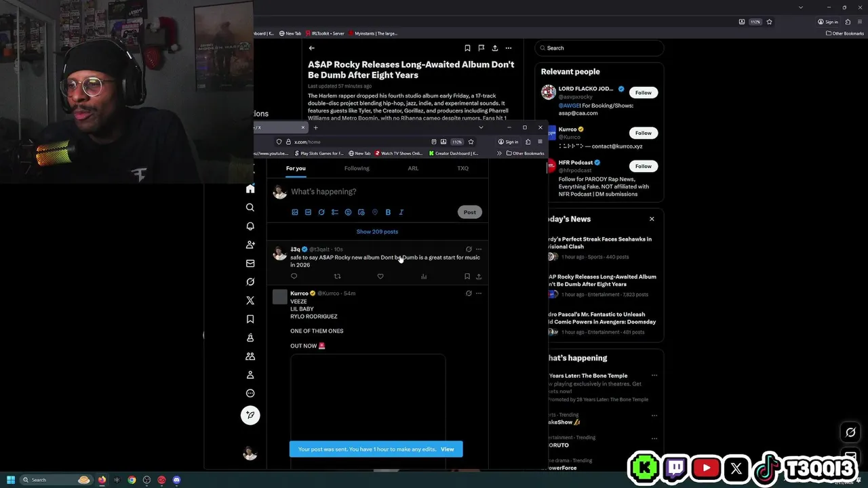Switch to the TXQ tab
This screenshot has width=868, height=488.
click(x=462, y=168)
